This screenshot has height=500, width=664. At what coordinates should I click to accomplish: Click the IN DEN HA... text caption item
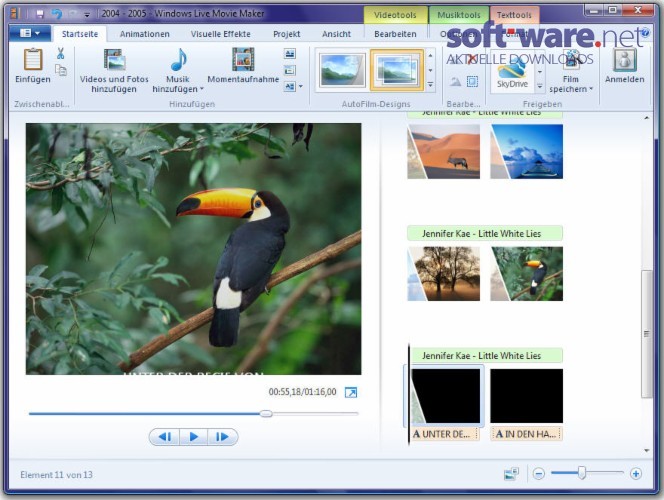[x=526, y=434]
